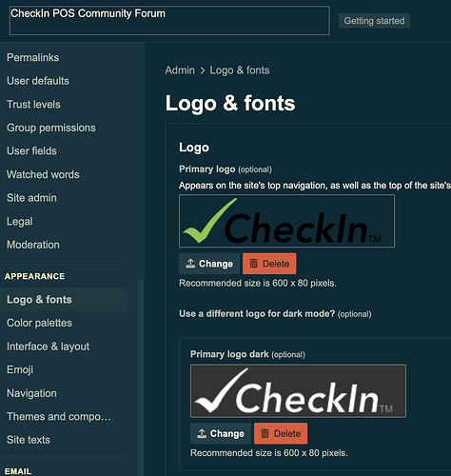Click the sidebar vertical scrollbar

pos(140,378)
